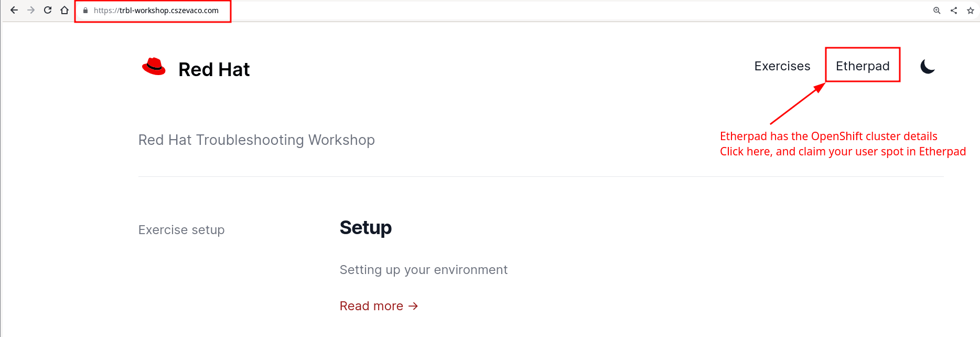
Task: Select the Exercise setup category label
Action: (181, 230)
